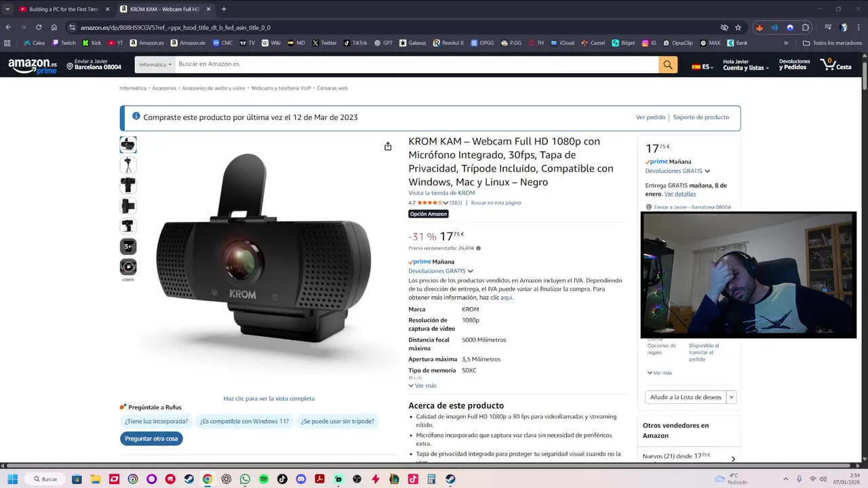Viewport: 868px width, 488px height.
Task: Open ChatGPT app from the taskbar
Action: coord(226,479)
